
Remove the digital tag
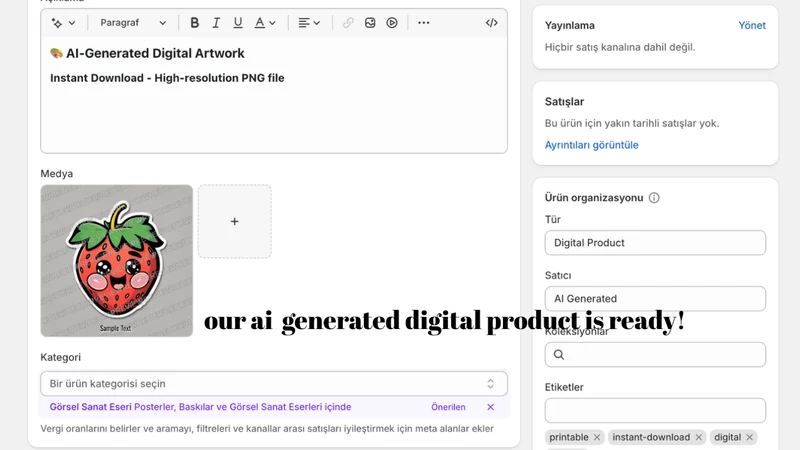click(749, 437)
